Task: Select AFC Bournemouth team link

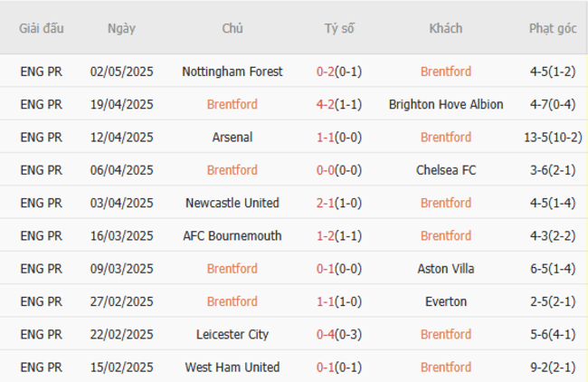Action: click(232, 236)
